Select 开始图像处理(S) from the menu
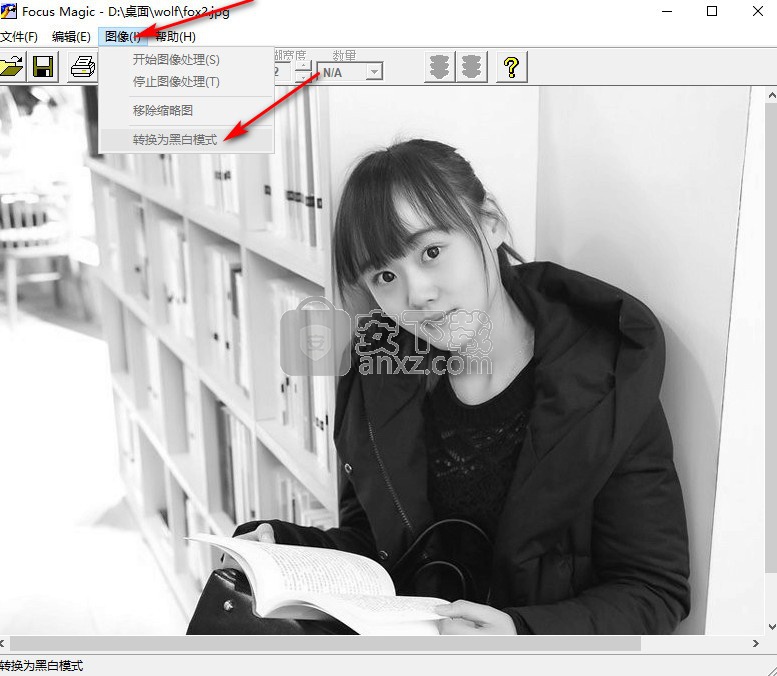 [176, 60]
